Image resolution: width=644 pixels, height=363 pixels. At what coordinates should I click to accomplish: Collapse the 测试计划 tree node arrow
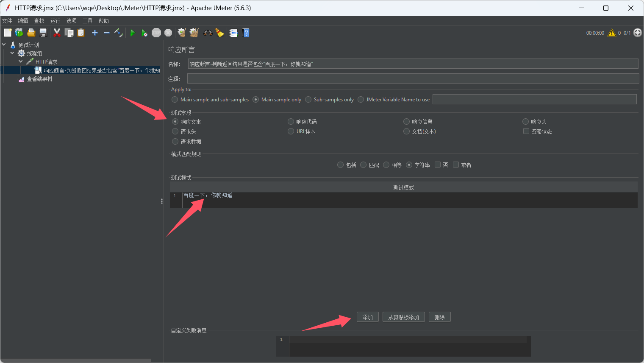(4, 45)
